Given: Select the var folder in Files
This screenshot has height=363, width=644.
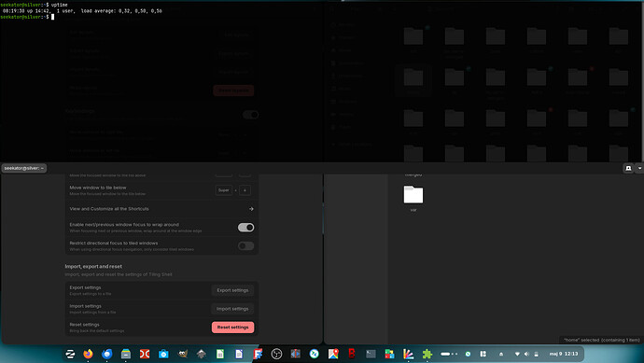Looking at the screenshot, I should (413, 199).
